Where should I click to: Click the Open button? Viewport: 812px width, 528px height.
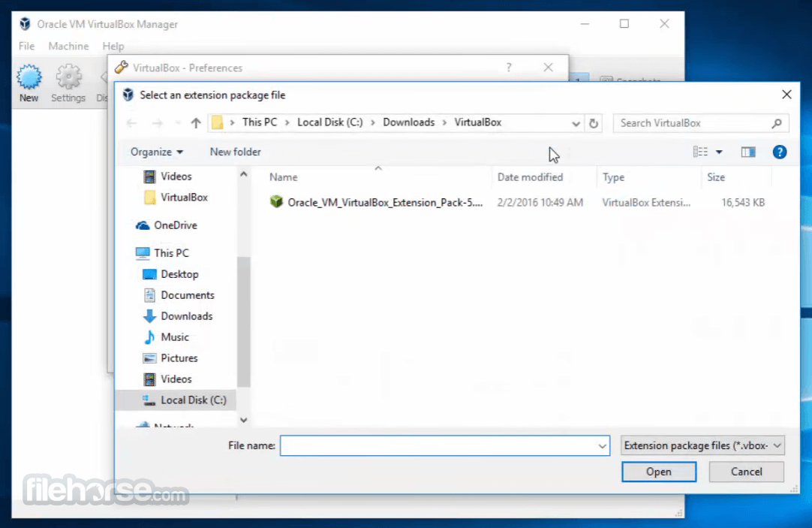[x=659, y=472]
